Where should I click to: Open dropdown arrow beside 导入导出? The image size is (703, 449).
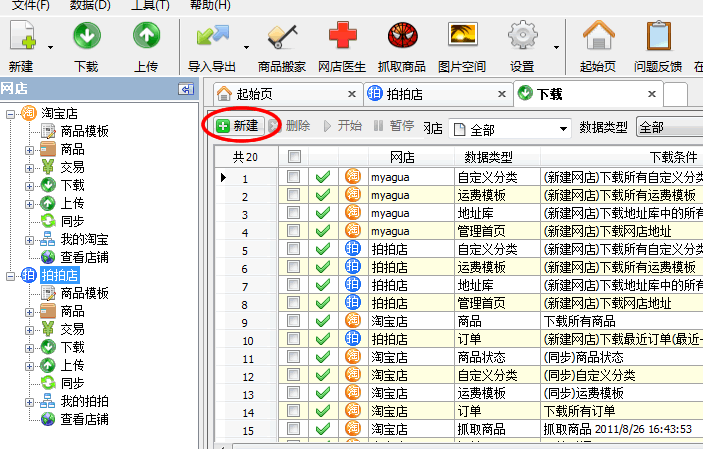[246, 47]
